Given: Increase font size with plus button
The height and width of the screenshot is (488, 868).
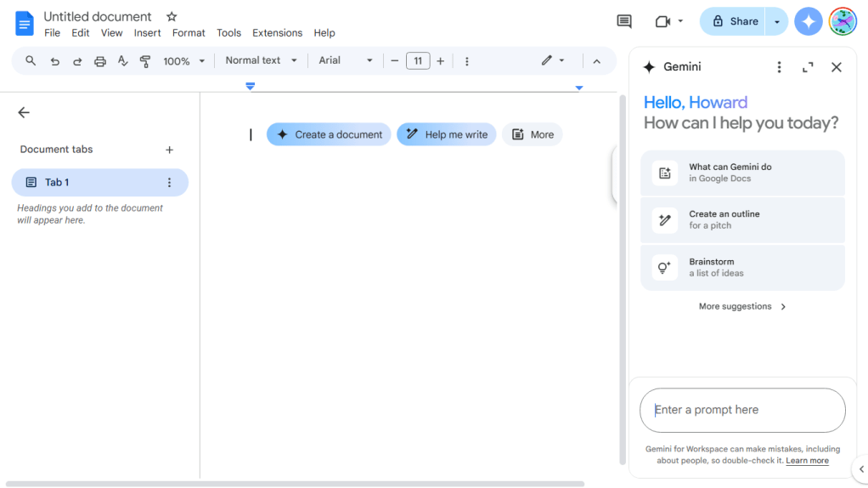Looking at the screenshot, I should point(440,61).
